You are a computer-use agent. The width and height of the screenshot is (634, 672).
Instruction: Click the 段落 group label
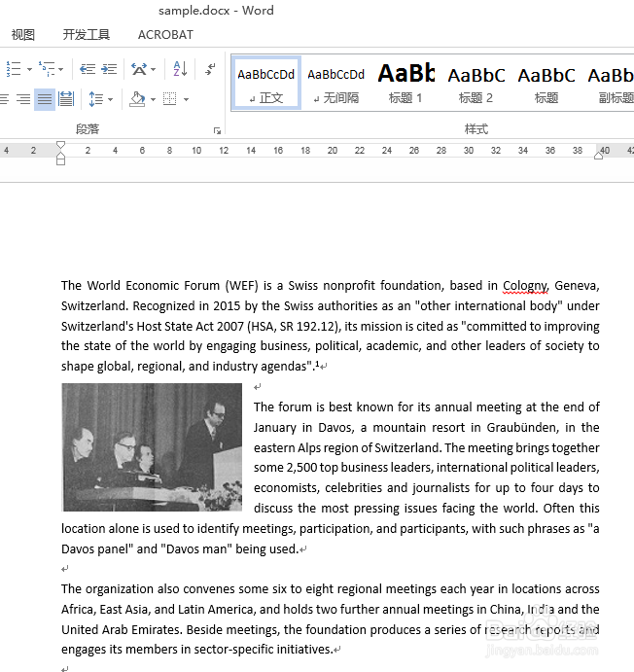[x=88, y=129]
